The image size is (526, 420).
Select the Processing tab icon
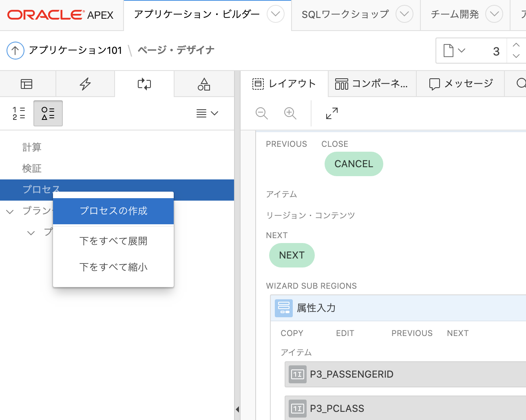pos(144,84)
